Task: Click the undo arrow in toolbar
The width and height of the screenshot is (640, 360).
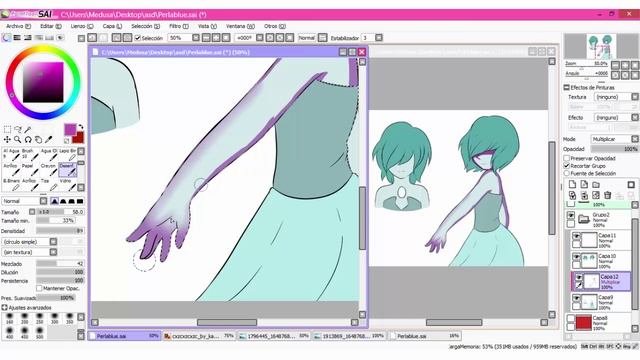Action: coord(92,38)
